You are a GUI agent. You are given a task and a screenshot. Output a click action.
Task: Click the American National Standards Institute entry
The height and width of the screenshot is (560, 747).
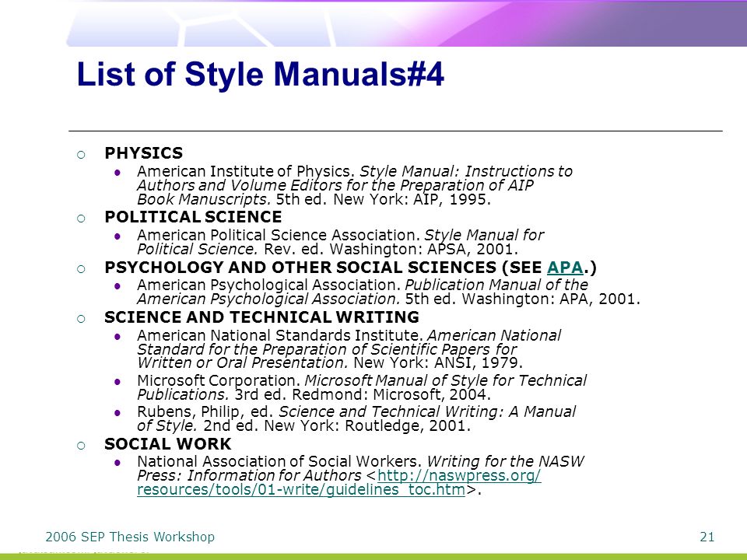pyautogui.click(x=349, y=349)
